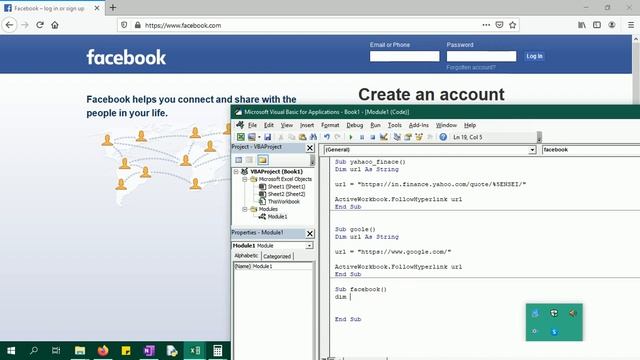The width and height of the screenshot is (640, 360).
Task: Open Firefox account icon
Action: tap(611, 25)
